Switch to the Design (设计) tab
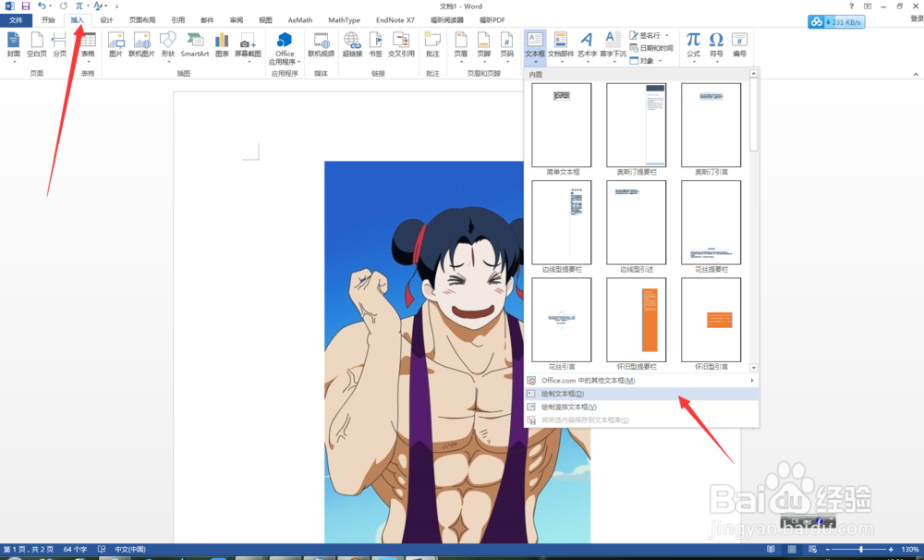Screen dimensions: 924x560 click(x=106, y=20)
